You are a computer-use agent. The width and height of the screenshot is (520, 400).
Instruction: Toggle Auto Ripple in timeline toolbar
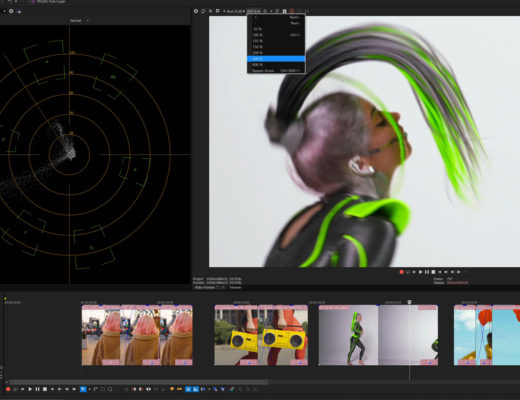pyautogui.click(x=203, y=389)
